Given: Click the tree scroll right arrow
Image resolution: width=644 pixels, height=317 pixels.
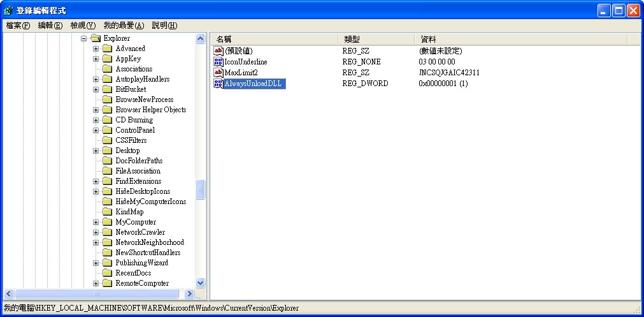Looking at the screenshot, I should tap(189, 293).
